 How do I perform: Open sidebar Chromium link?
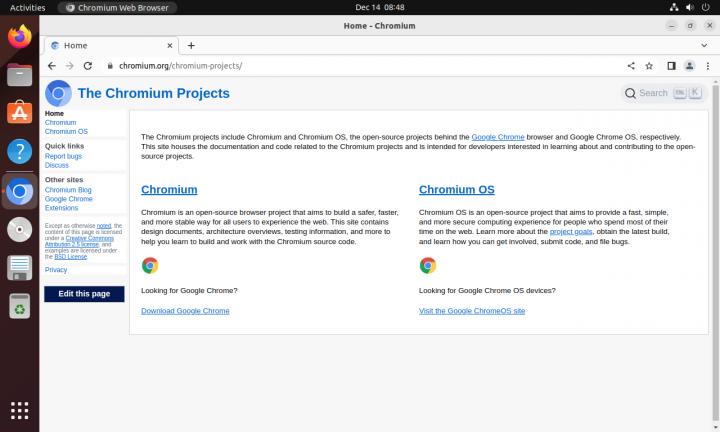(x=61, y=123)
